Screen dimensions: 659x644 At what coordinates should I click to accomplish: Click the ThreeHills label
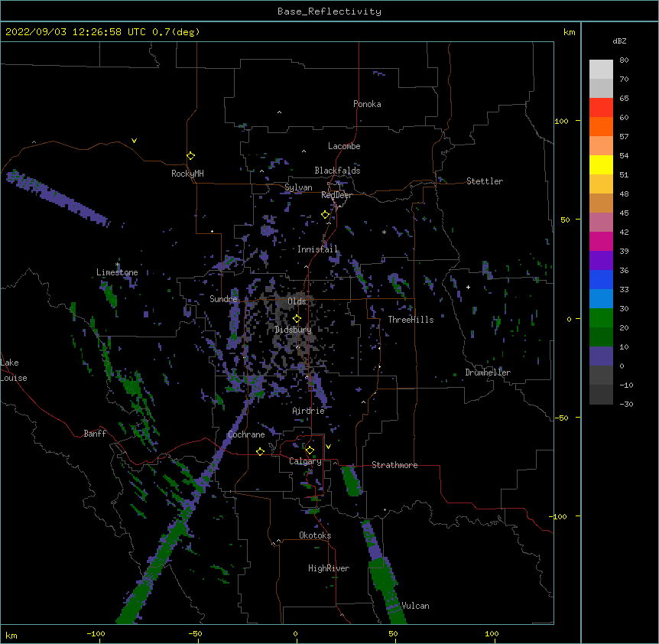[x=411, y=320]
